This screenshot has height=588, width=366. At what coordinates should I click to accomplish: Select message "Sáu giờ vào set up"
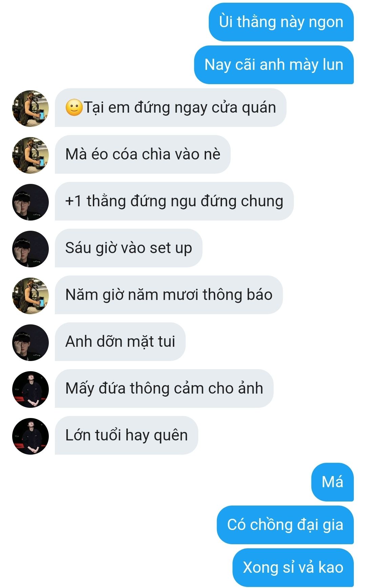(x=128, y=248)
